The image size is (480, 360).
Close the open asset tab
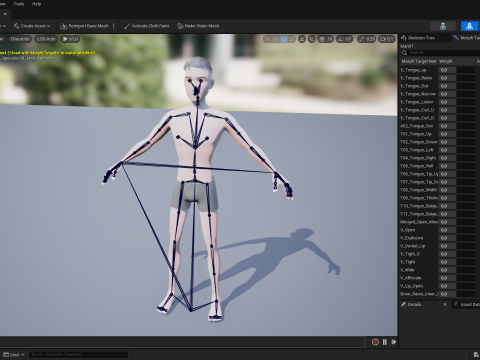coord(5,14)
